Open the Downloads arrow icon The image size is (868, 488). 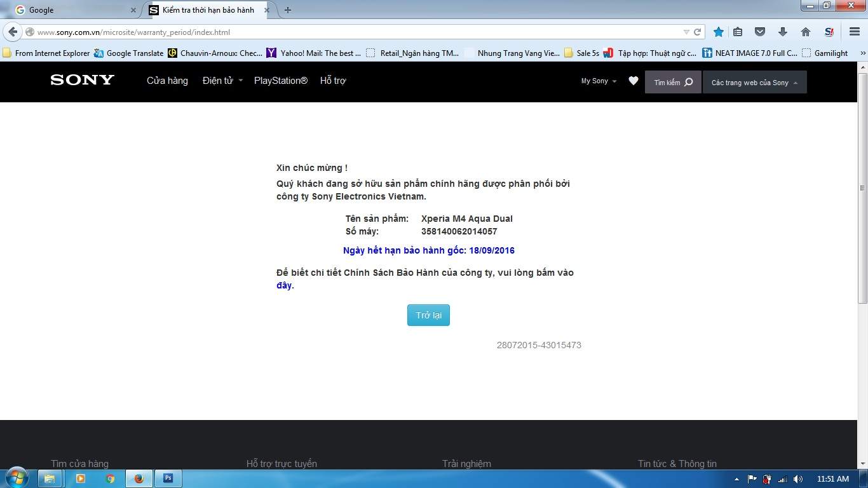click(x=783, y=32)
